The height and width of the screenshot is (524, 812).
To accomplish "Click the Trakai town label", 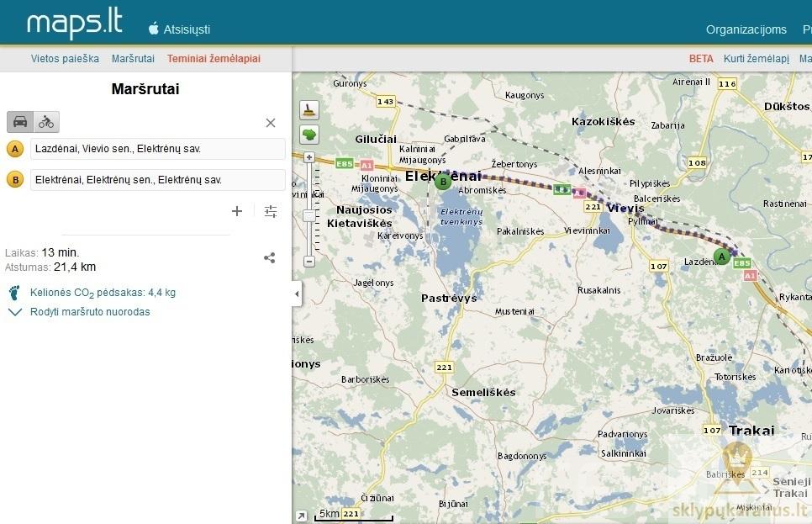I will click(x=751, y=430).
